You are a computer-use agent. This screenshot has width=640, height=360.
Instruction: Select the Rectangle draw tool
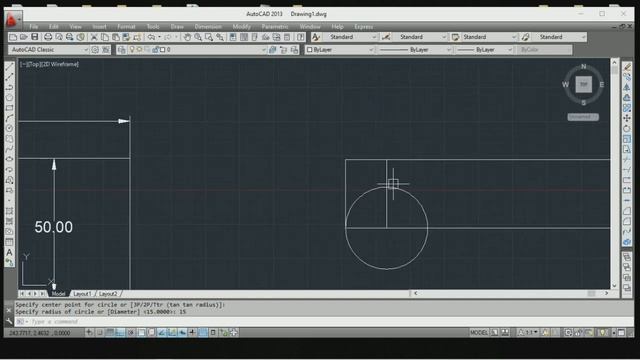point(9,108)
